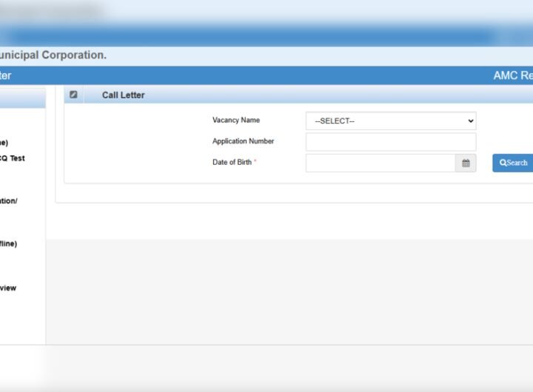This screenshot has width=533, height=392.
Task: Click the magnifier icon on Search button
Action: pyautogui.click(x=503, y=163)
